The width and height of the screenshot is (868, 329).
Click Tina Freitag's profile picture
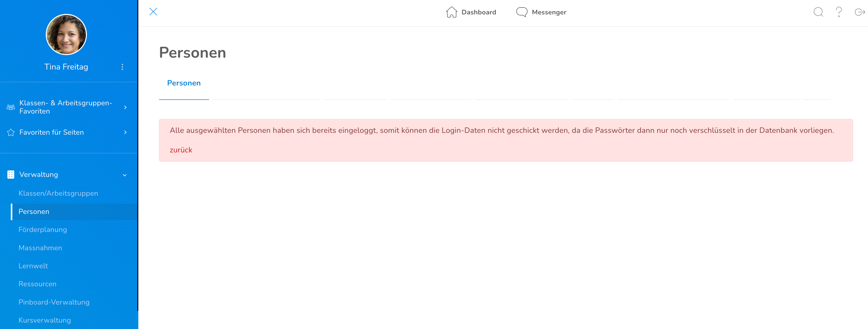pyautogui.click(x=66, y=34)
